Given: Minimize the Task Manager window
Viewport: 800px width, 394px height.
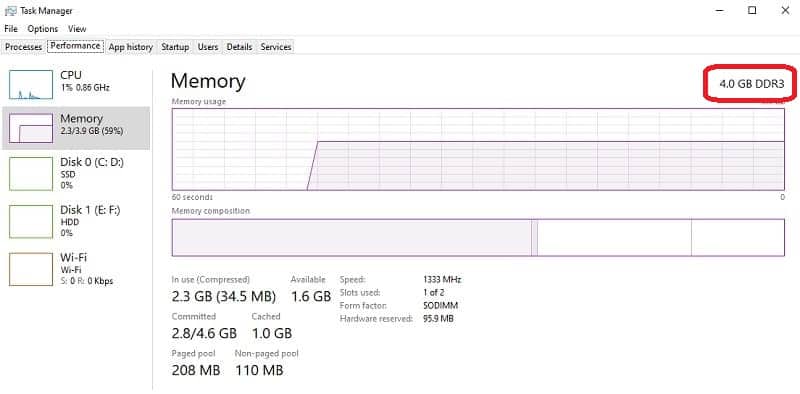Looking at the screenshot, I should coord(720,10).
